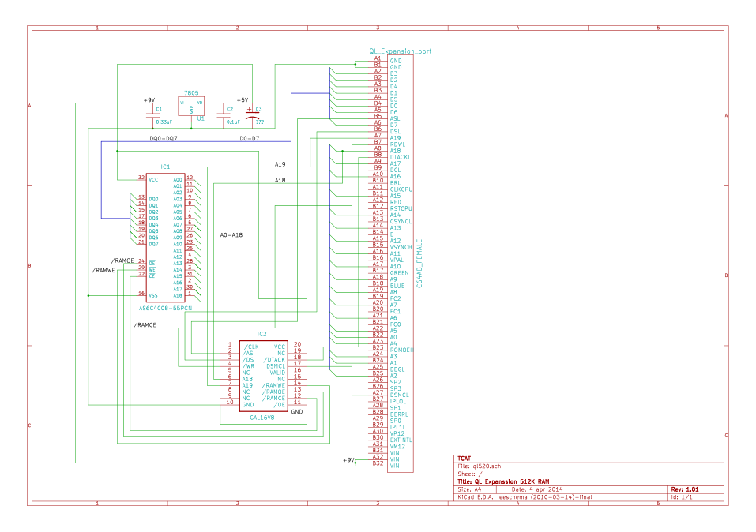Screen dimensions: 756x532
Task: Click the BLUE signal on the connector
Action: coord(397,286)
